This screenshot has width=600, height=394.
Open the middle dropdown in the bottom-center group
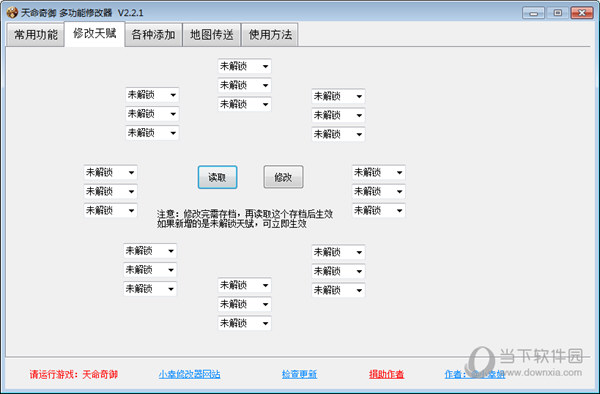click(245, 304)
